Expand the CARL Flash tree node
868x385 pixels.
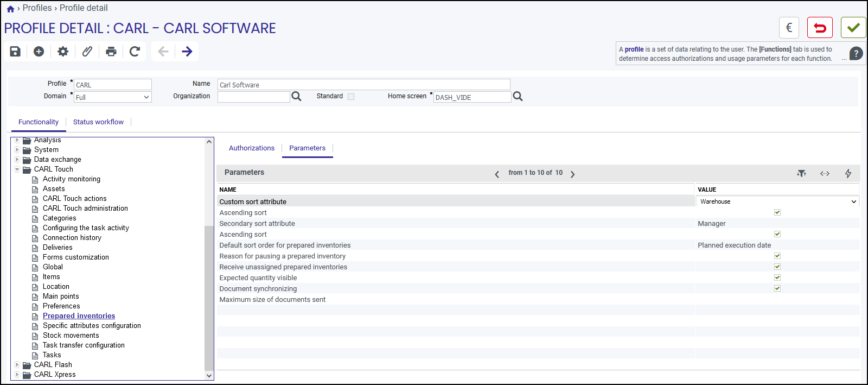[x=17, y=365]
